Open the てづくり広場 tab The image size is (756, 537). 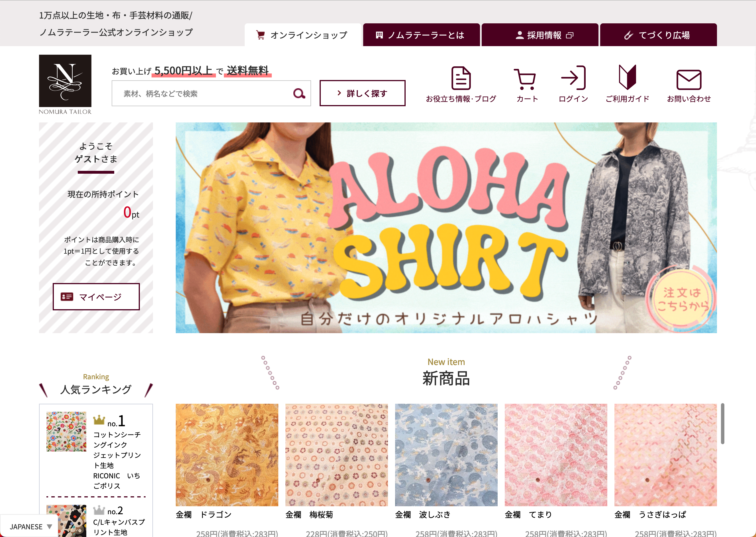[x=659, y=35]
